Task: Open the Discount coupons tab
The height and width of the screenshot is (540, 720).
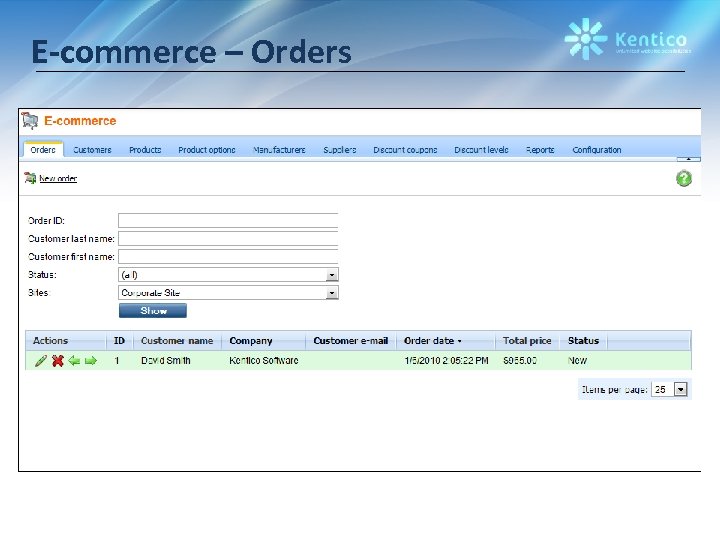Action: (x=405, y=150)
